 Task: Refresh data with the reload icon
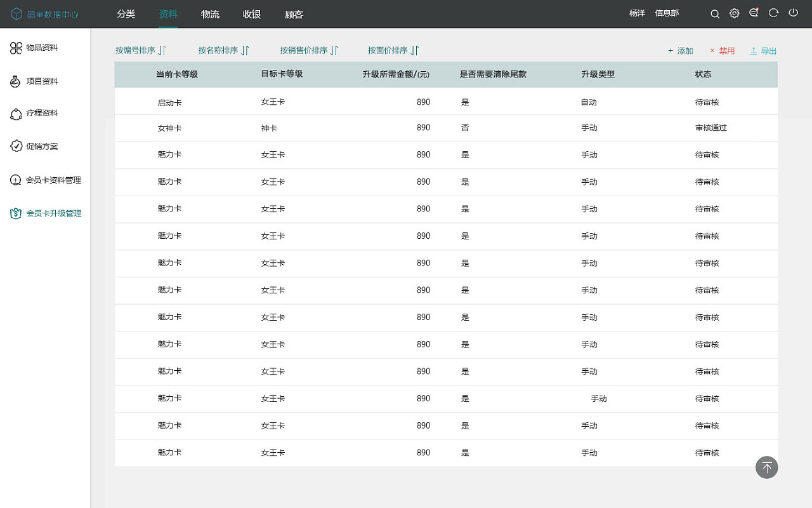[773, 13]
